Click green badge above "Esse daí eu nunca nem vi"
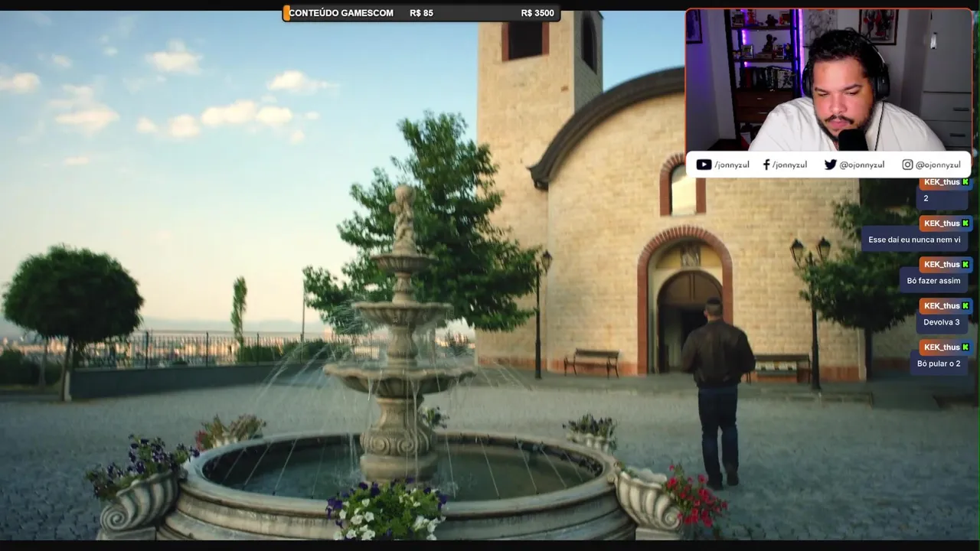 [965, 223]
